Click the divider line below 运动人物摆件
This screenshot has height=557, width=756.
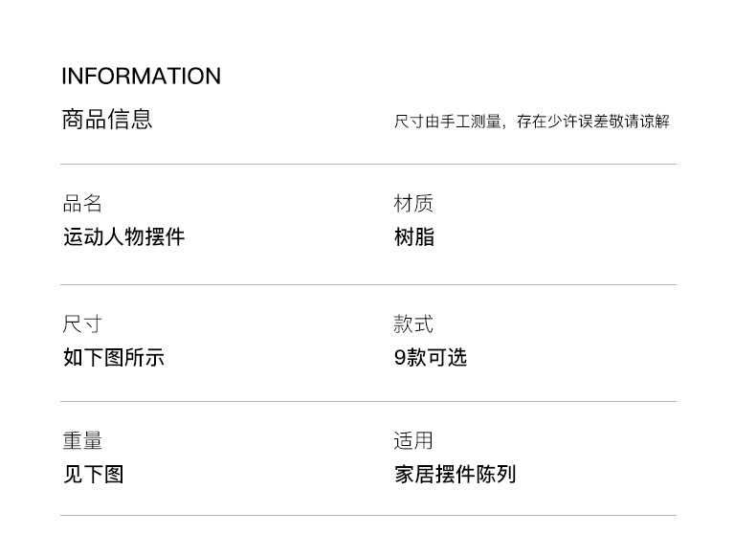click(x=368, y=284)
